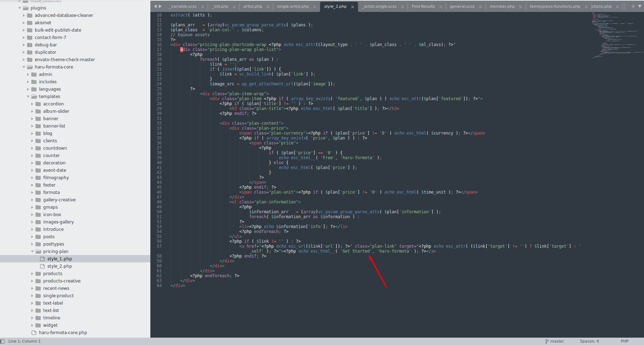Click 'Get Started' string in code
Viewport: 644px width, 345px height.
tap(356, 251)
